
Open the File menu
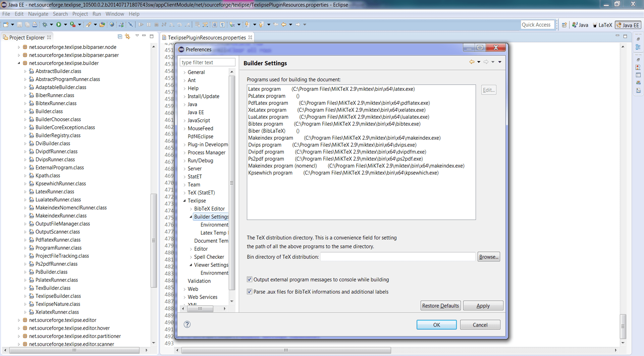(6, 14)
